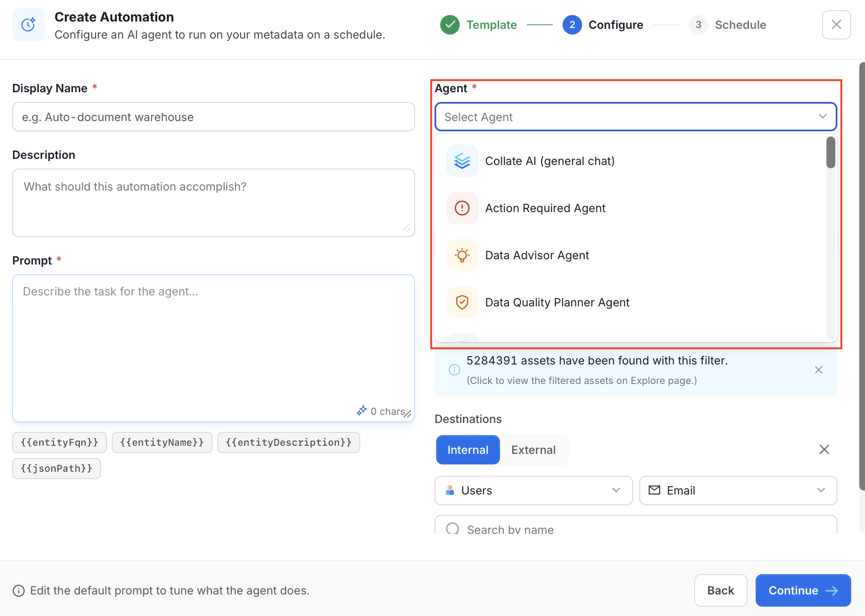Collapse the agent list using the chevron
This screenshot has height=616, width=865.
(x=823, y=117)
